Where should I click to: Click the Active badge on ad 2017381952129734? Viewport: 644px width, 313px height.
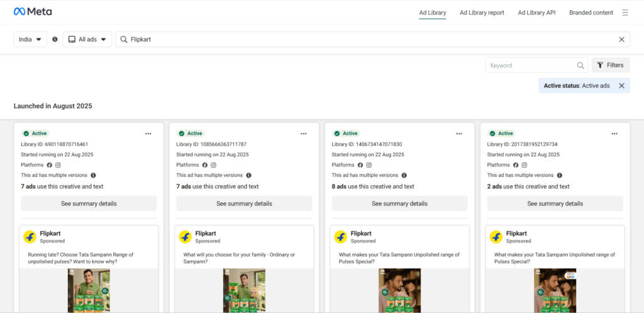coord(501,134)
